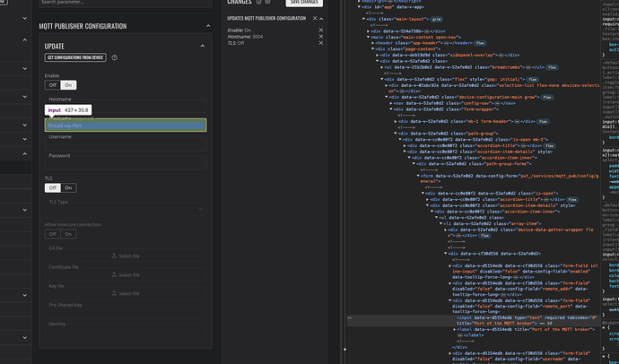Click flex badge on device-configuration-main div

click(547, 98)
